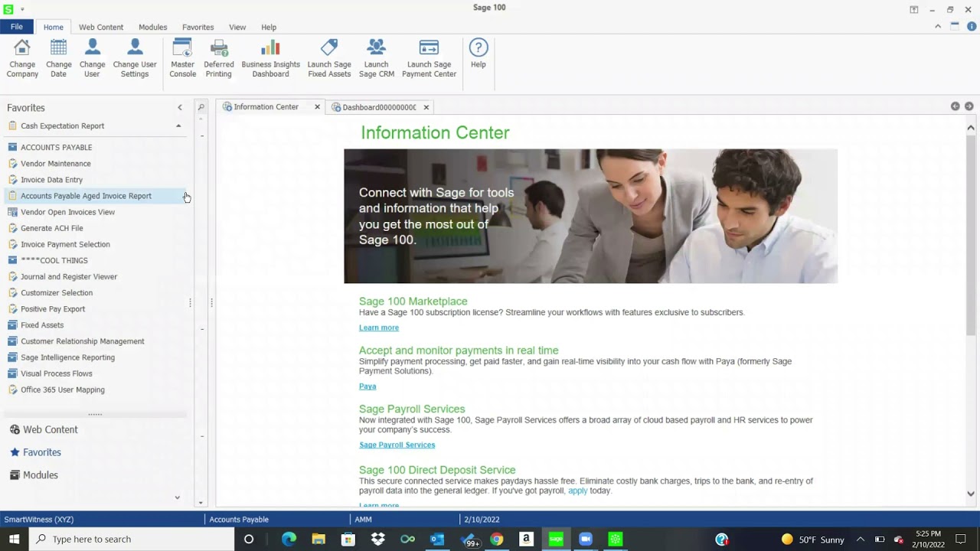Click the search magnifier beside Favorites
The image size is (980, 551).
pyautogui.click(x=201, y=107)
